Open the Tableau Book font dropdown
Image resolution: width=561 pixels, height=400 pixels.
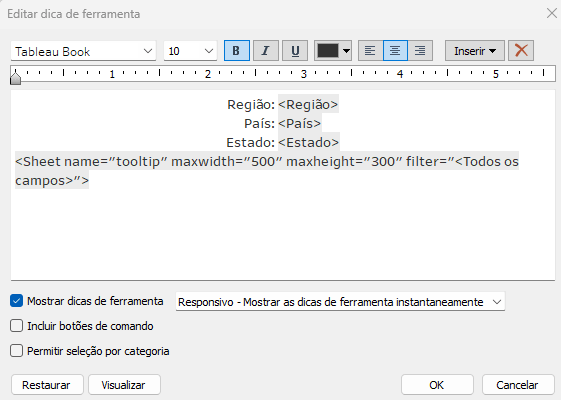point(83,51)
